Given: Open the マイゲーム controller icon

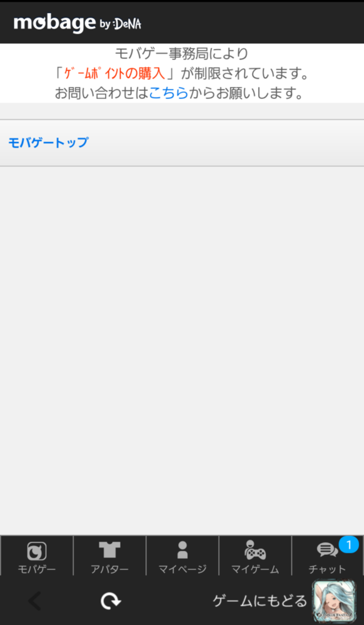Looking at the screenshot, I should tap(255, 550).
